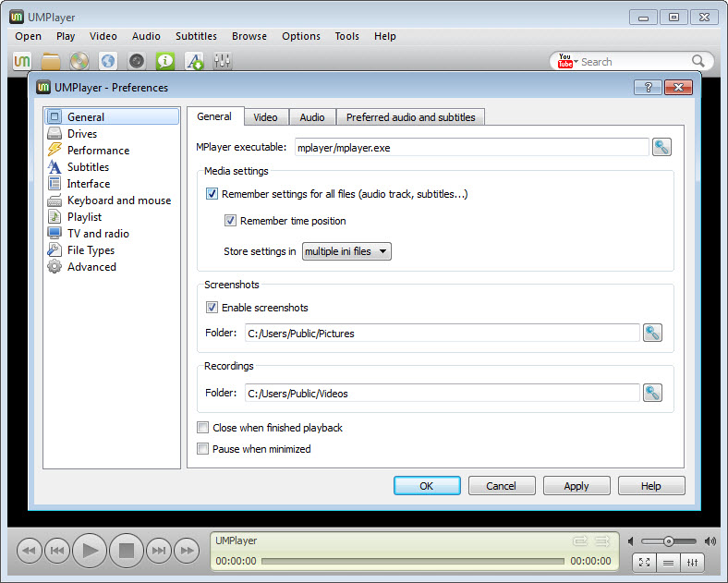Click the YouTube search provider icon

[564, 61]
